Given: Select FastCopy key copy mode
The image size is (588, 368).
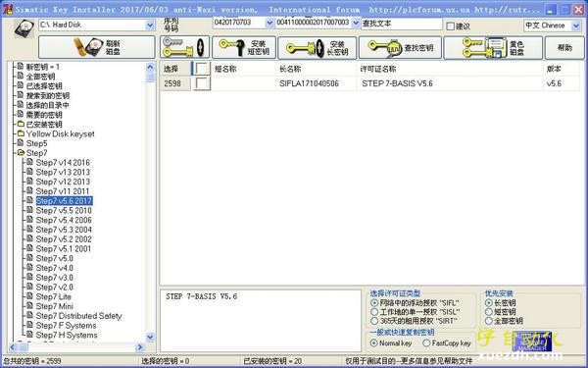Looking at the screenshot, I should click(x=426, y=342).
